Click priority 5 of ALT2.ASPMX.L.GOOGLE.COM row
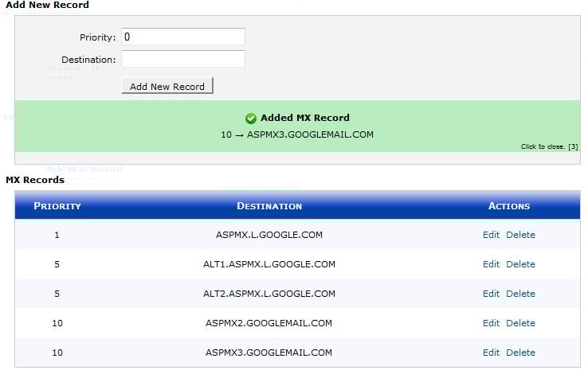588x378 pixels. (57, 294)
